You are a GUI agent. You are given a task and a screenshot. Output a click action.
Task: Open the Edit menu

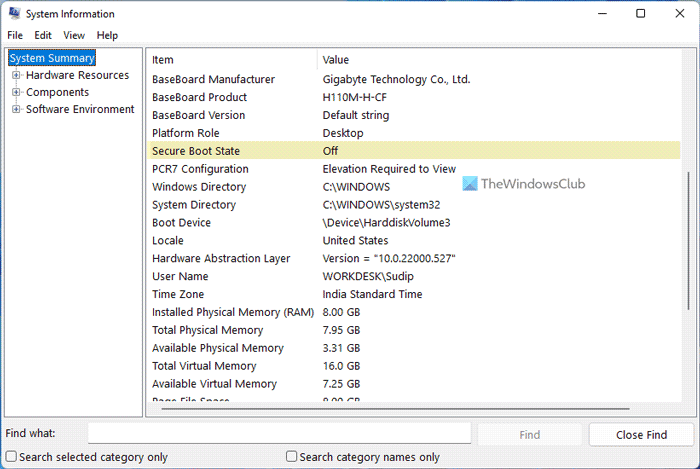coord(43,35)
